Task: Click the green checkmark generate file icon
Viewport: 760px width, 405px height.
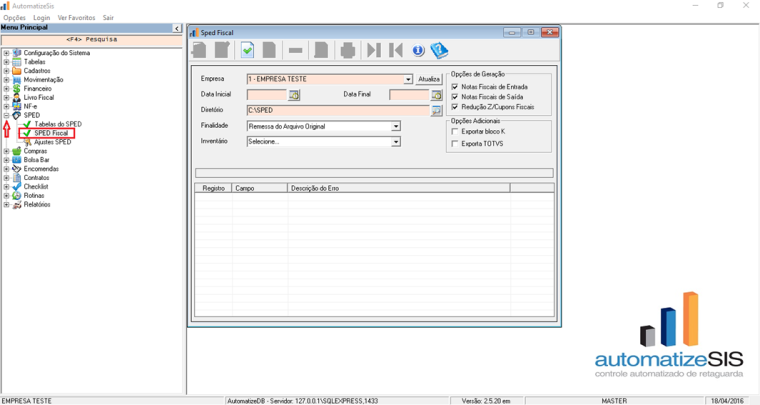Action: point(247,50)
